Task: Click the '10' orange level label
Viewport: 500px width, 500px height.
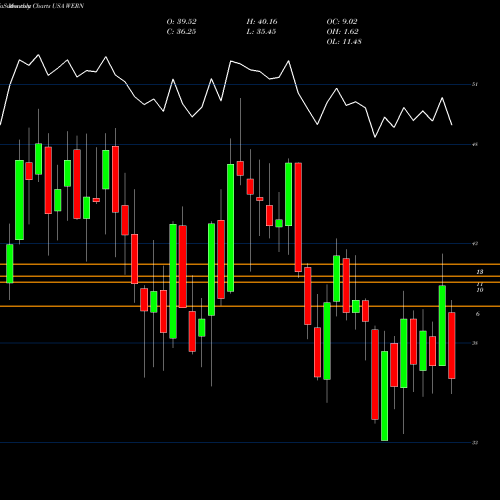Action: click(480, 290)
